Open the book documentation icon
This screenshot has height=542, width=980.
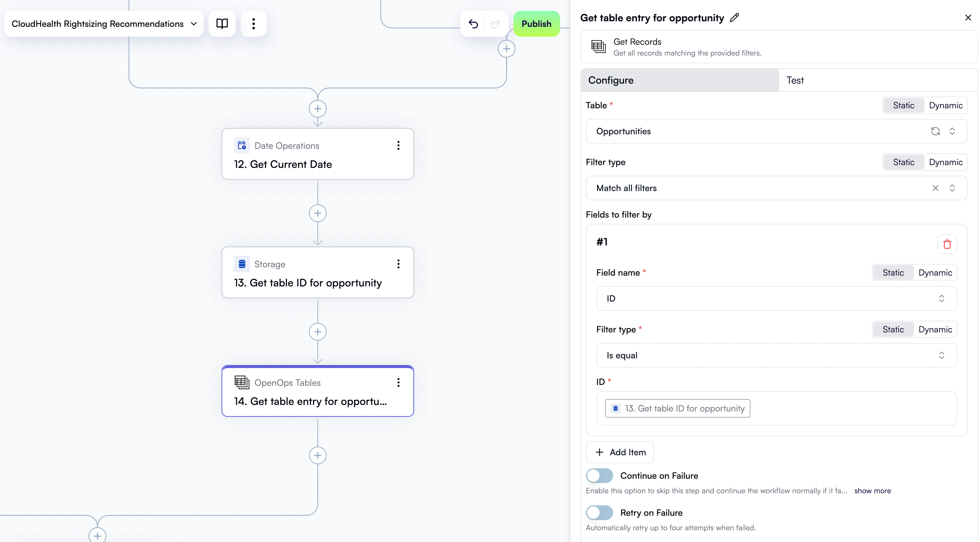tap(222, 24)
